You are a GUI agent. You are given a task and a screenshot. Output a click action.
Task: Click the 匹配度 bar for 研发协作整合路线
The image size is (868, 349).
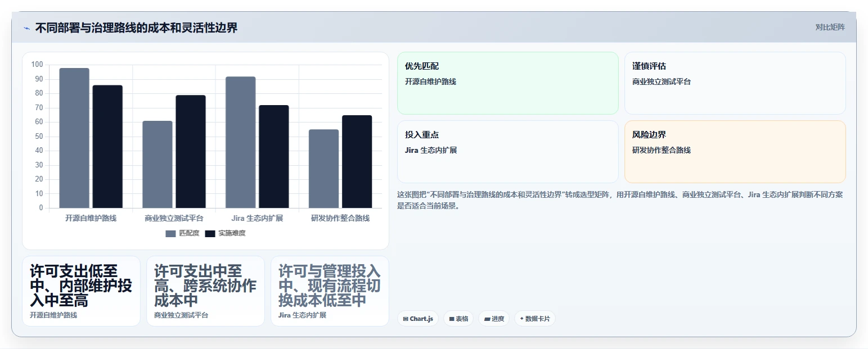tap(324, 169)
